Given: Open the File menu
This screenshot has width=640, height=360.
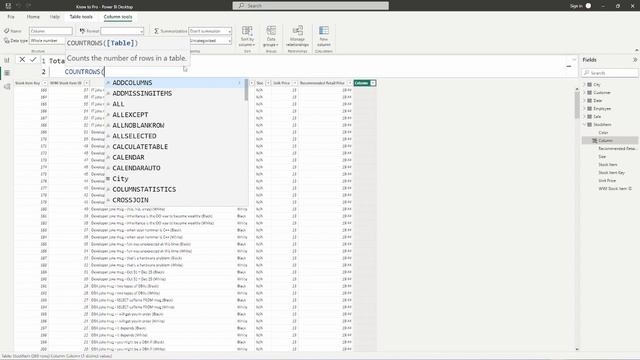Looking at the screenshot, I should click(x=11, y=17).
